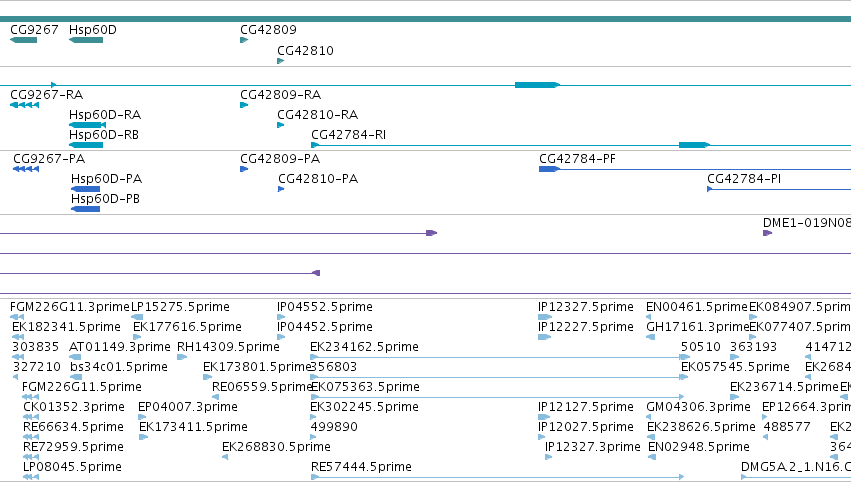Select the LP15275.5prime EST glyph
This screenshot has width=851, height=482.
pos(137,317)
